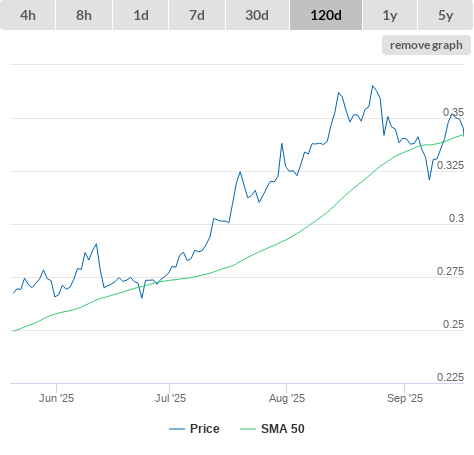This screenshot has height=455, width=474.
Task: Select the 4h time range tab
Action: click(x=28, y=15)
